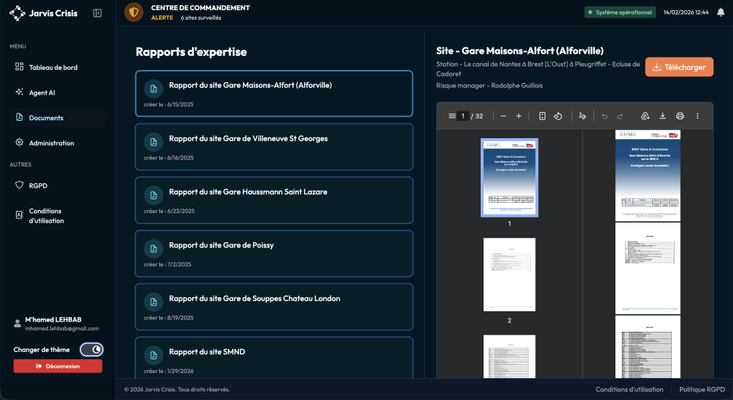
Task: Open Administration section
Action: (x=50, y=143)
